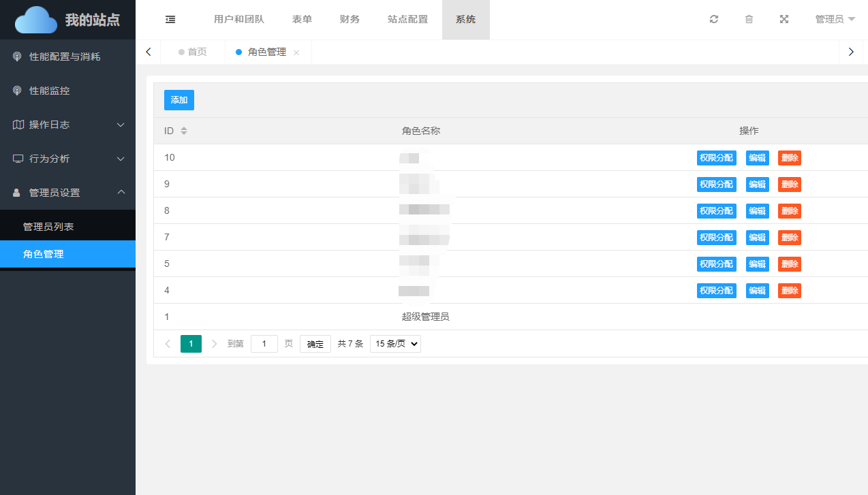The width and height of the screenshot is (868, 495).
Task: Click 权限分配 for role ID 8
Action: [716, 211]
